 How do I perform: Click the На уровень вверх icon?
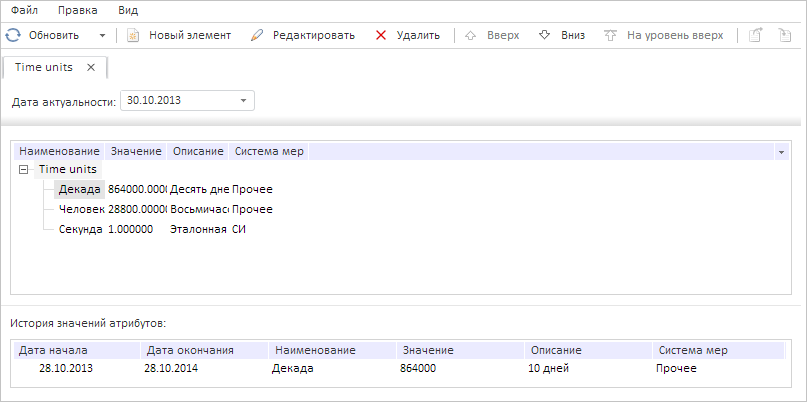pos(610,35)
